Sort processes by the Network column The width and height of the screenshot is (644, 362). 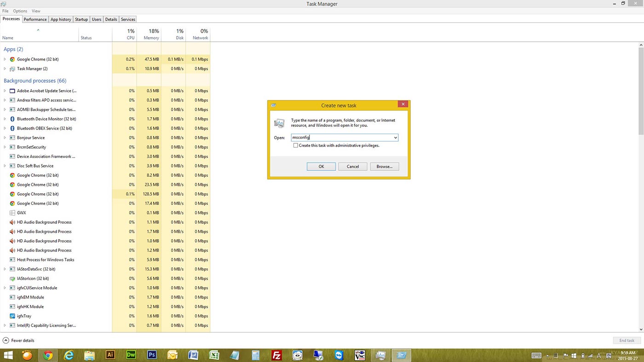click(198, 34)
